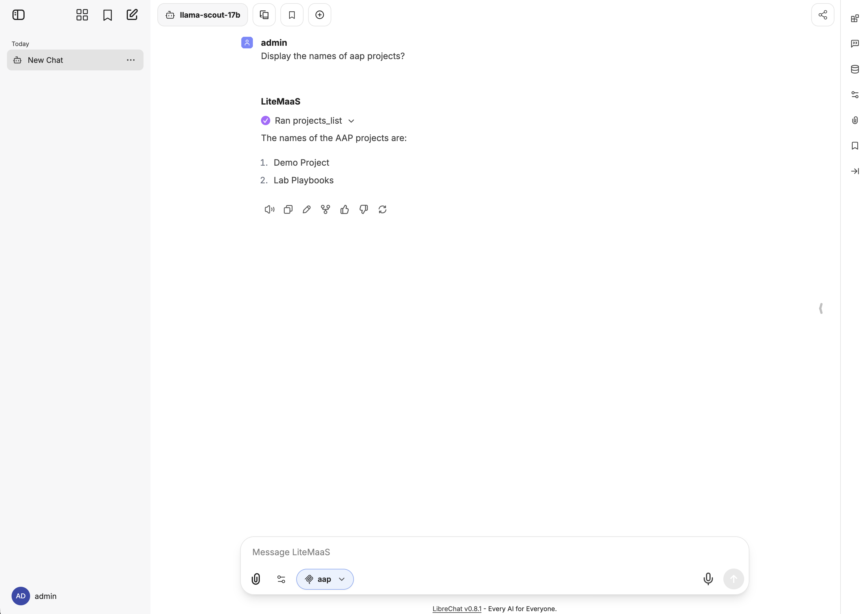Screen dimensions: 868x614
Task: Give the response a thumbs up
Action: (344, 209)
